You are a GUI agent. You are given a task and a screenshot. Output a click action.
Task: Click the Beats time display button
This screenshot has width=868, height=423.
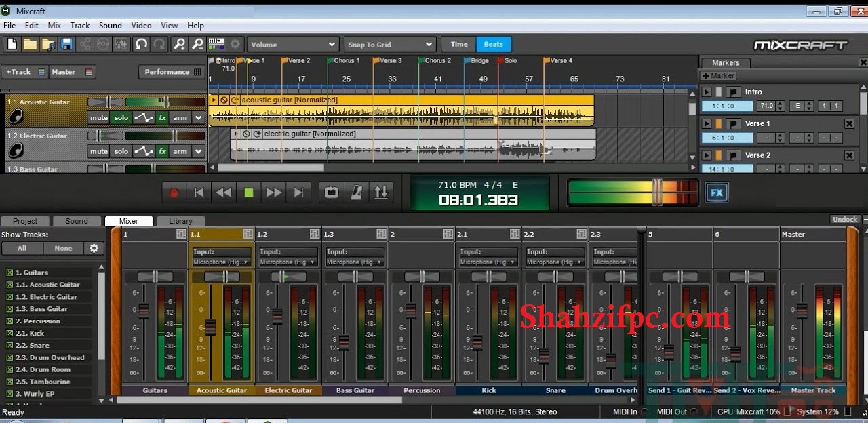[494, 43]
